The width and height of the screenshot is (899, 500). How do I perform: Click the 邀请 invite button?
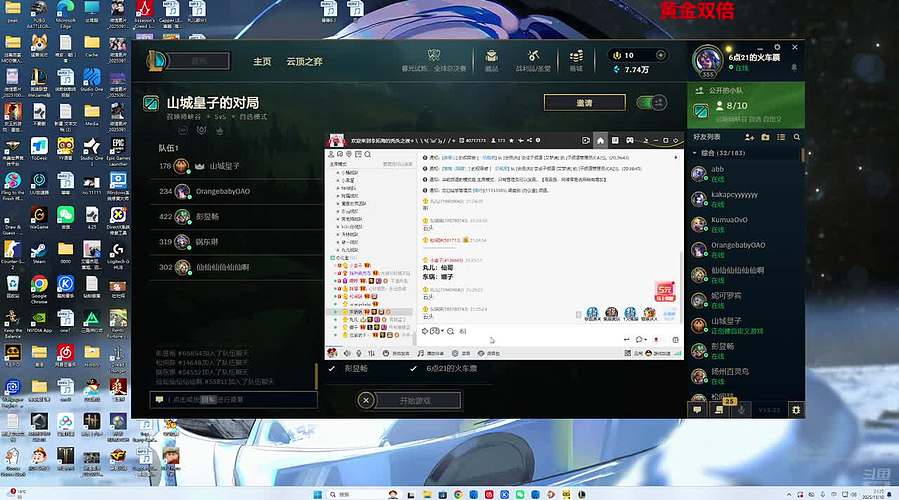(x=584, y=103)
